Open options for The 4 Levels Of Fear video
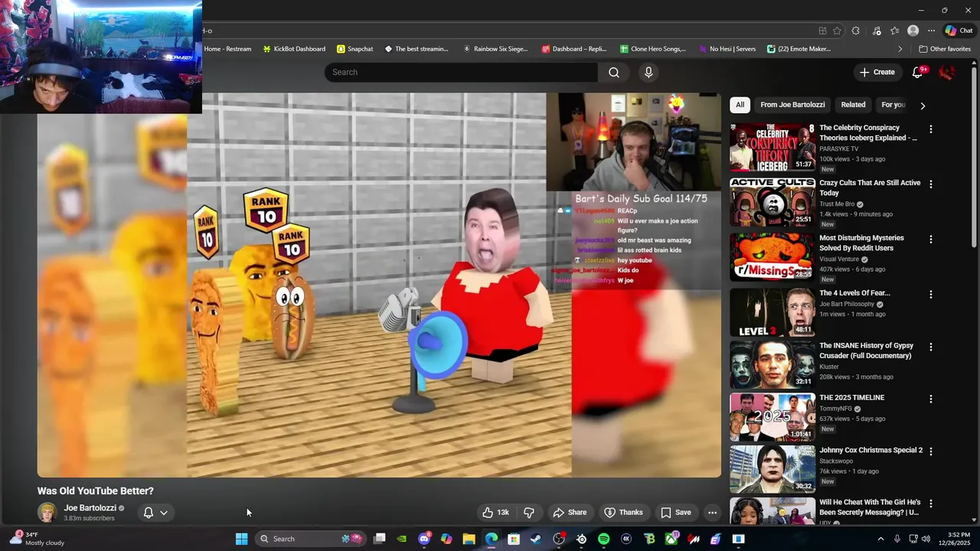980x551 pixels. (x=931, y=295)
